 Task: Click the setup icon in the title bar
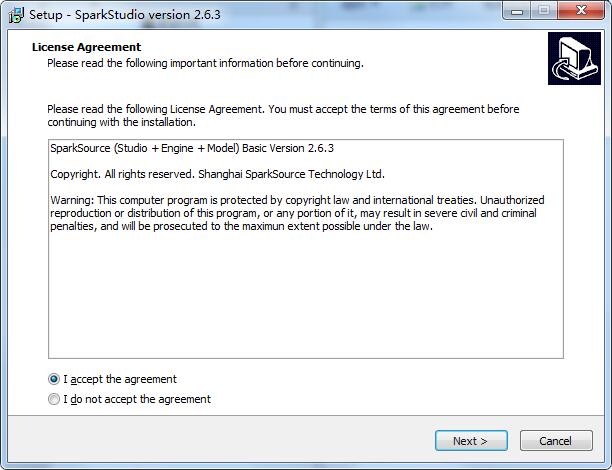pyautogui.click(x=15, y=14)
